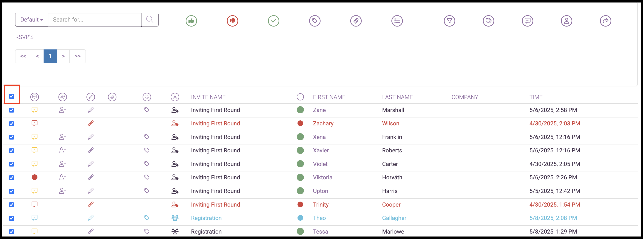Click the tags column header icon
The width and height of the screenshot is (644, 239).
pyautogui.click(x=147, y=97)
